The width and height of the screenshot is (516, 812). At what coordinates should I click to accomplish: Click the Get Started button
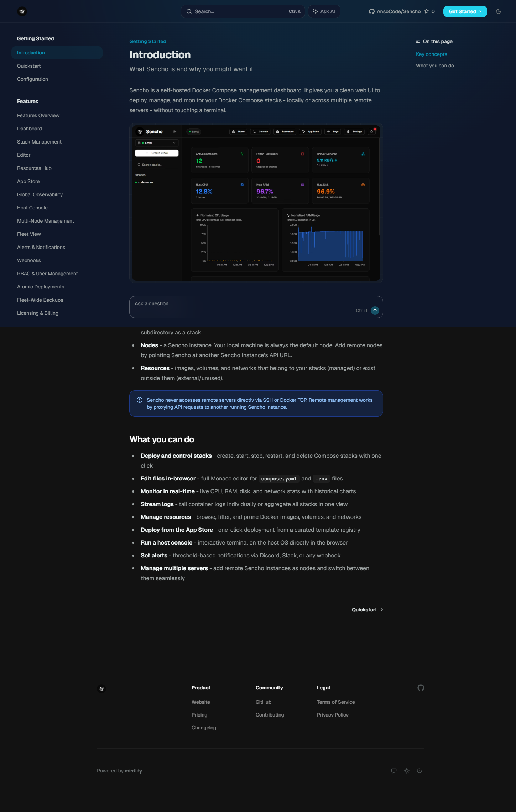coord(465,11)
